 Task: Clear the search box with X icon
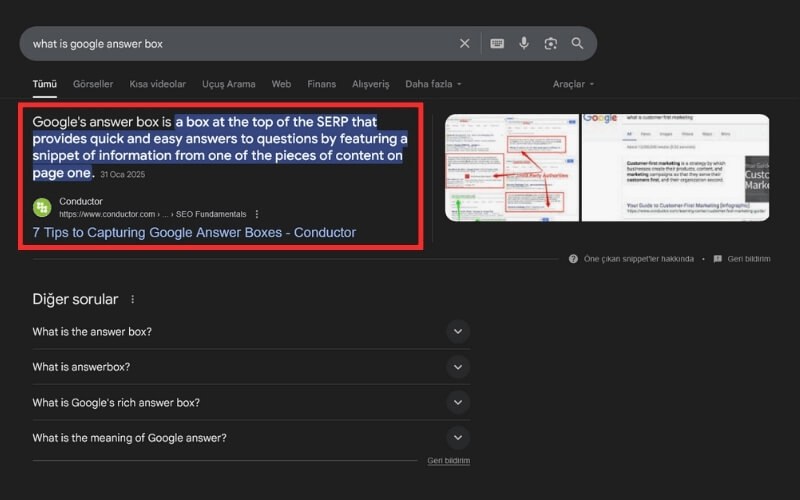coord(464,44)
